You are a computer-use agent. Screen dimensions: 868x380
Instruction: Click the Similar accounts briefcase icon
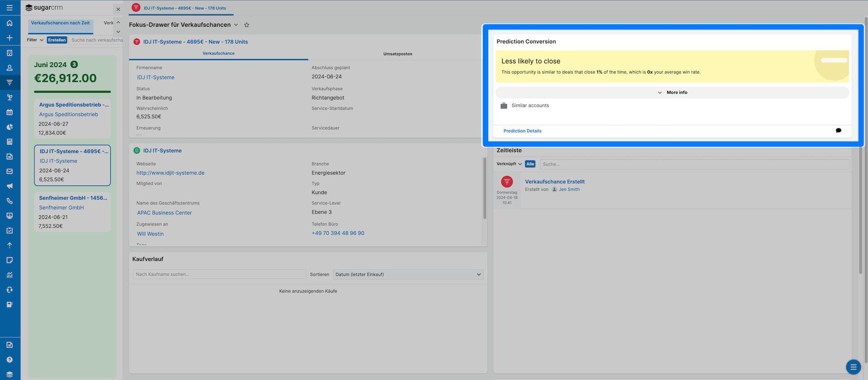[504, 105]
